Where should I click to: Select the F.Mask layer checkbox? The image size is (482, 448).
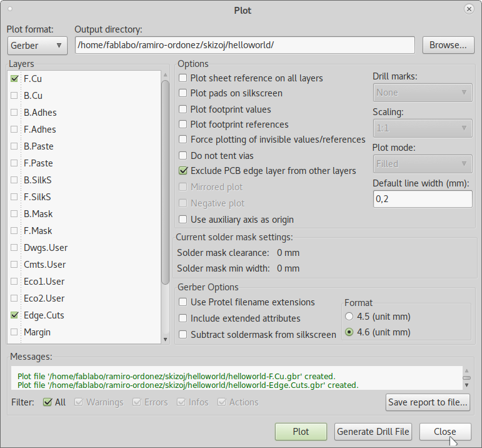click(14, 231)
